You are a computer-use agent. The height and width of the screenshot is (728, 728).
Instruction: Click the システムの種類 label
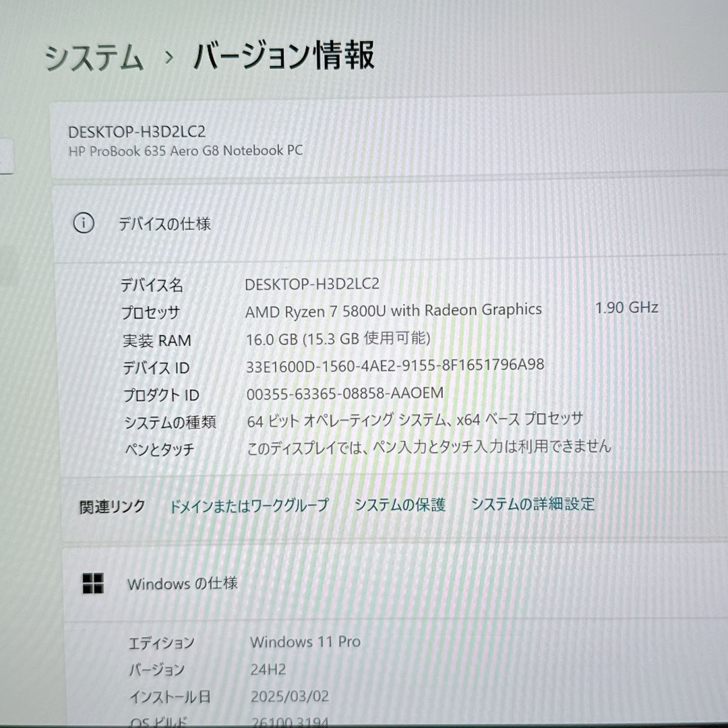[x=170, y=422]
